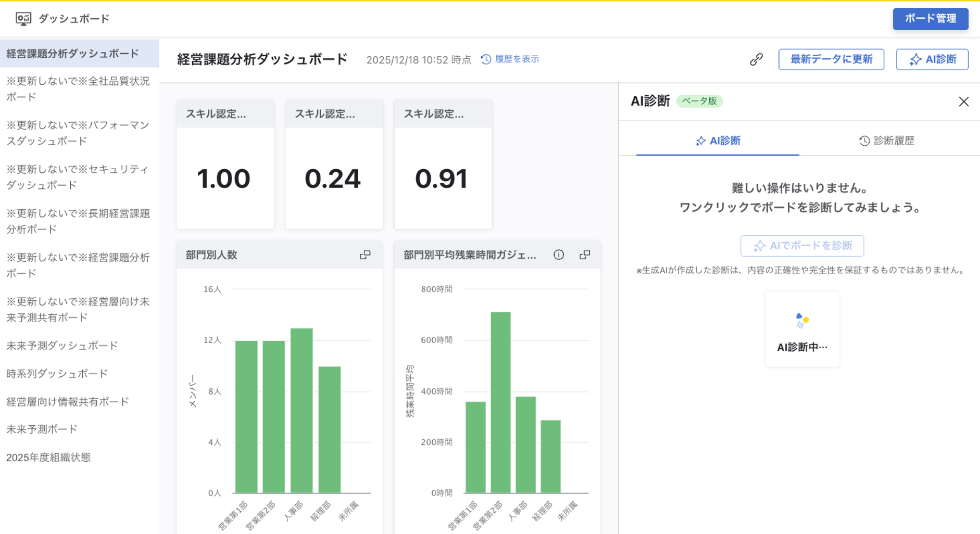Image resolution: width=980 pixels, height=534 pixels.
Task: Click the copy link chain icon
Action: (756, 59)
